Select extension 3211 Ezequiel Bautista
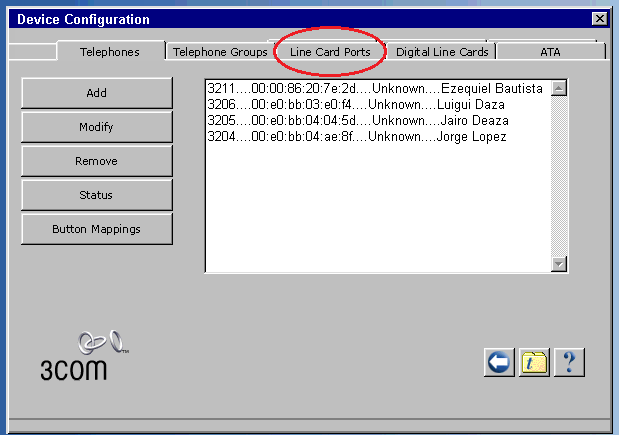 point(375,89)
